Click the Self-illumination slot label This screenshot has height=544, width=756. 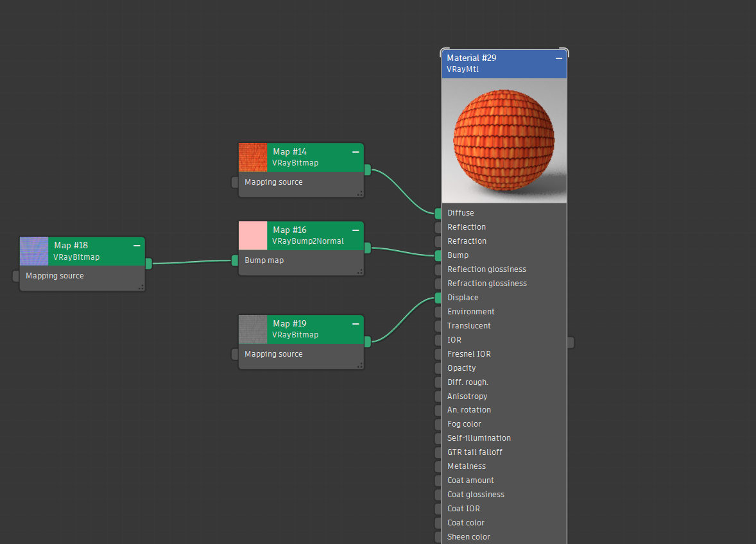[479, 438]
